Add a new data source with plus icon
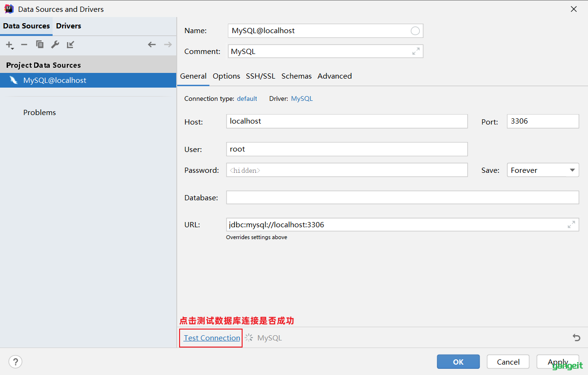The width and height of the screenshot is (588, 375). (9, 45)
